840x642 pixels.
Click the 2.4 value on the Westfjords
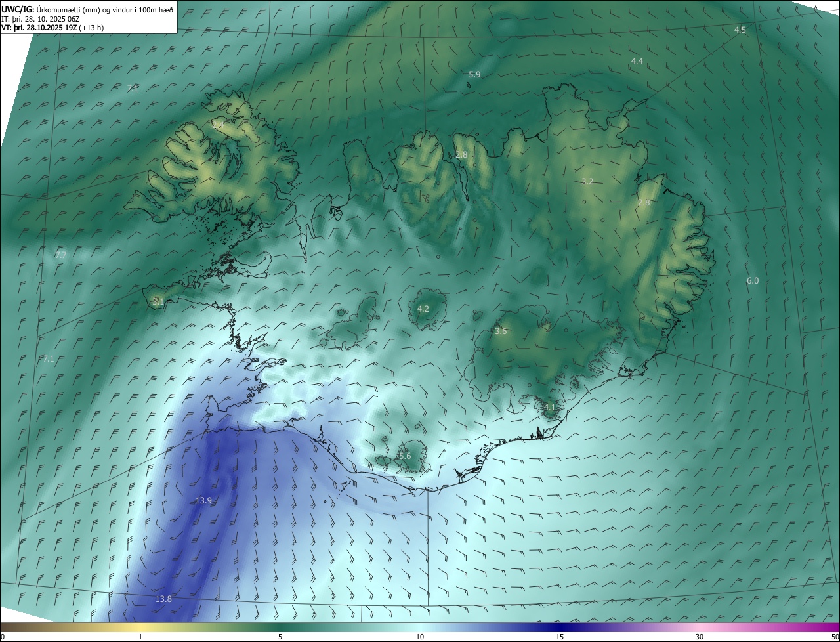[219, 124]
